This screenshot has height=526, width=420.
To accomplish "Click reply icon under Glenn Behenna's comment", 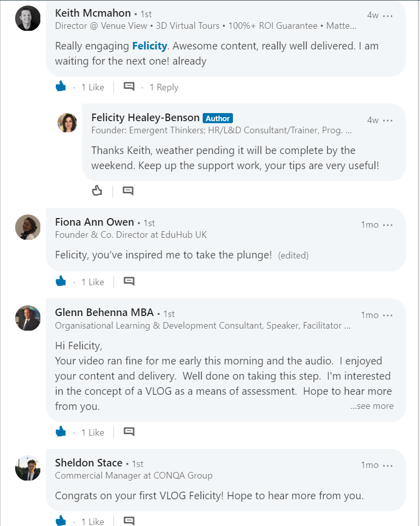I will pos(129,432).
